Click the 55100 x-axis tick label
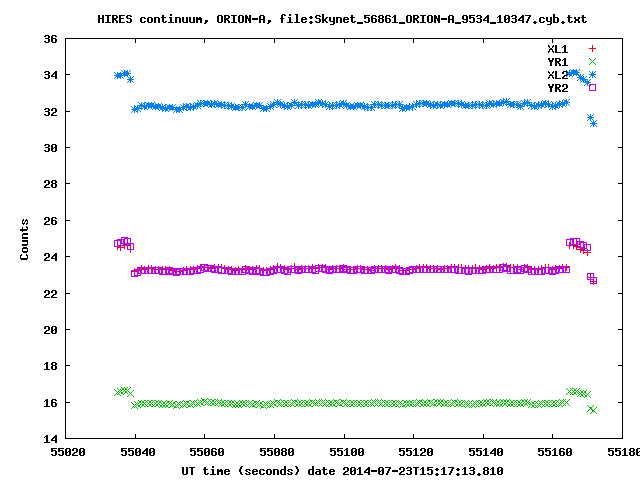Viewport: 640px width, 480px height. click(345, 452)
